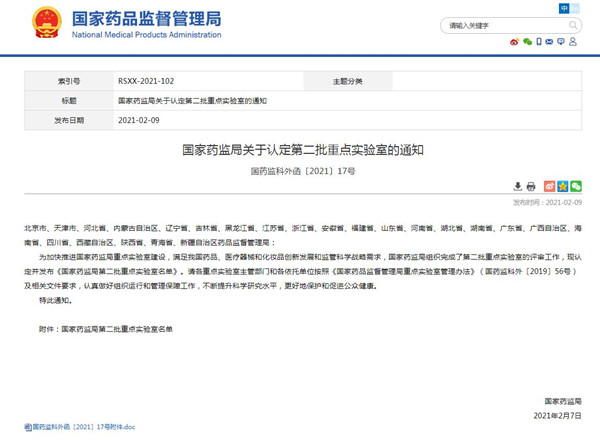Open the WeChat icon in header

527,42
